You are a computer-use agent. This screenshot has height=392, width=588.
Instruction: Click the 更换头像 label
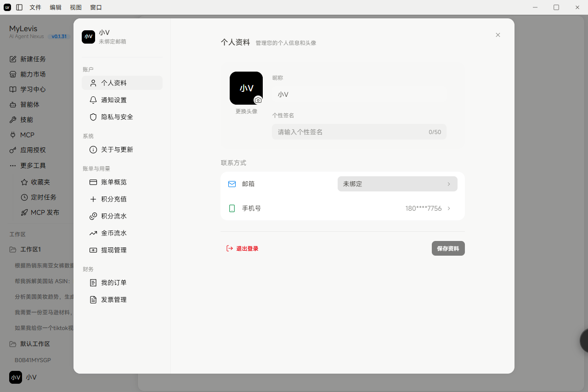(x=247, y=111)
